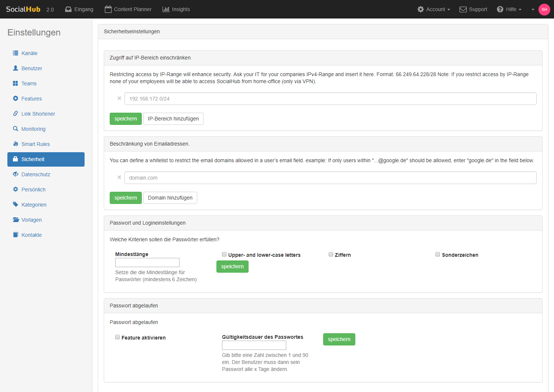Enable the Sonderzeichen checkbox

(438, 254)
